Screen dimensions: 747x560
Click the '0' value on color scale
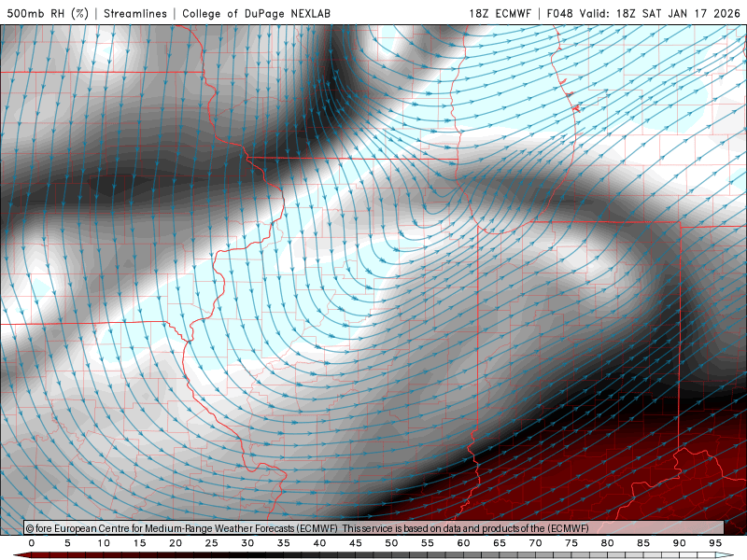coord(32,543)
